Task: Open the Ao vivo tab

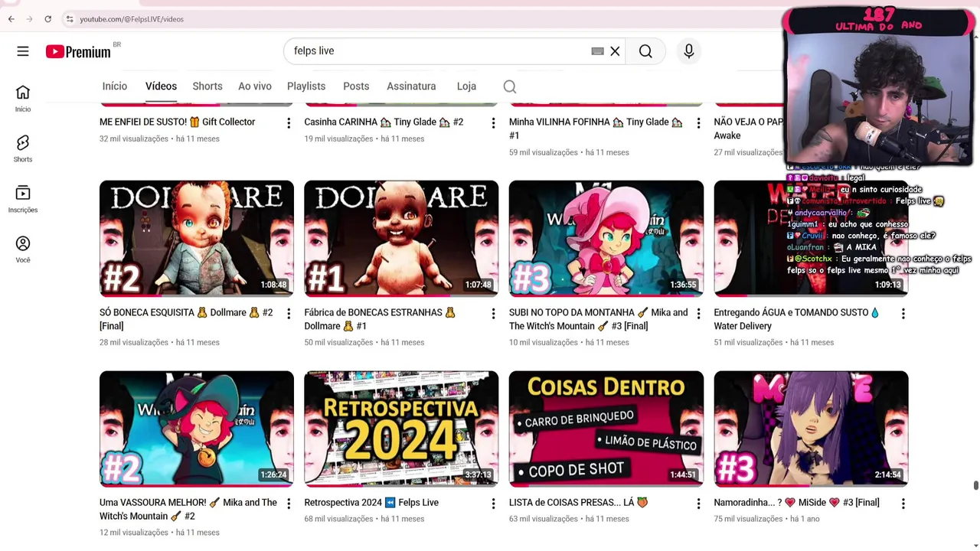Action: click(255, 86)
